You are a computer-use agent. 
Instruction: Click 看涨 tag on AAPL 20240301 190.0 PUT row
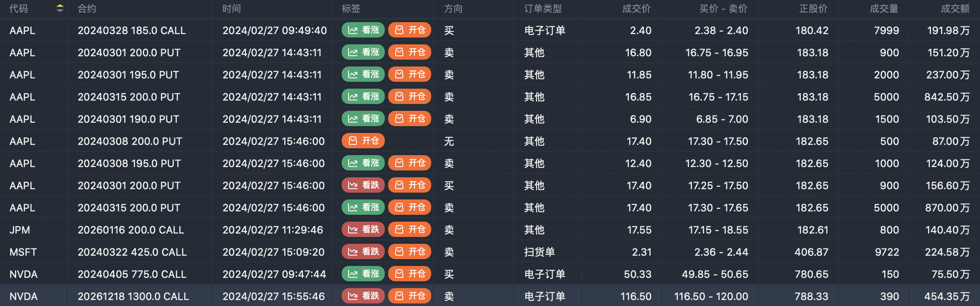[x=363, y=119]
